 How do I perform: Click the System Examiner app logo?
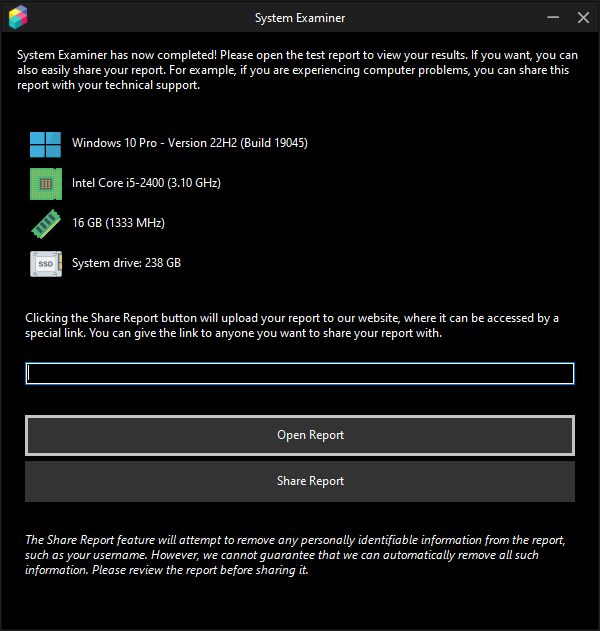pos(17,18)
